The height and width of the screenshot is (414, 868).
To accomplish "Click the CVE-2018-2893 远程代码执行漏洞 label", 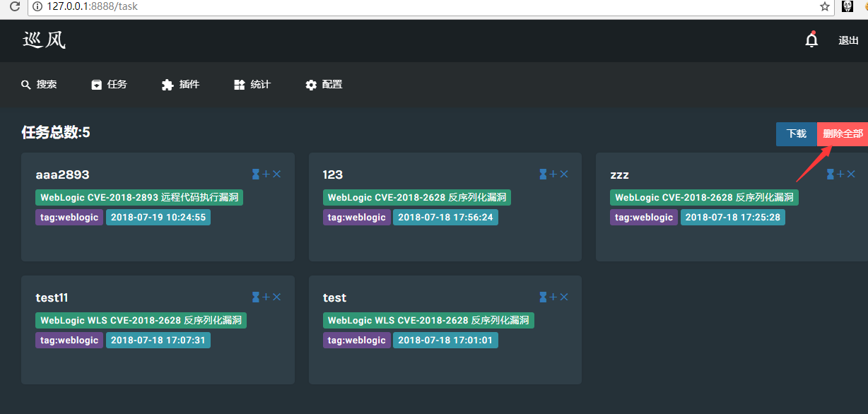I will (x=139, y=197).
